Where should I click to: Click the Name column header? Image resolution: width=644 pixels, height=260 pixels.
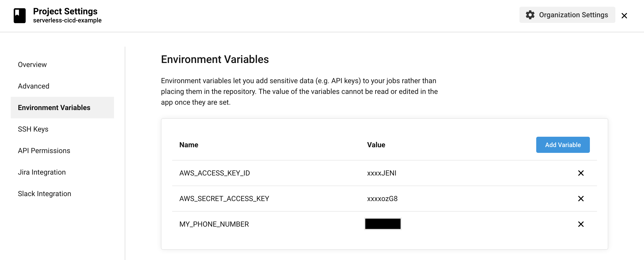189,145
